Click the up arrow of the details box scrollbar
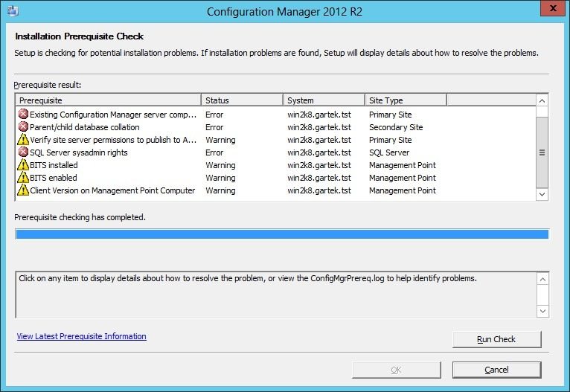 click(x=542, y=280)
